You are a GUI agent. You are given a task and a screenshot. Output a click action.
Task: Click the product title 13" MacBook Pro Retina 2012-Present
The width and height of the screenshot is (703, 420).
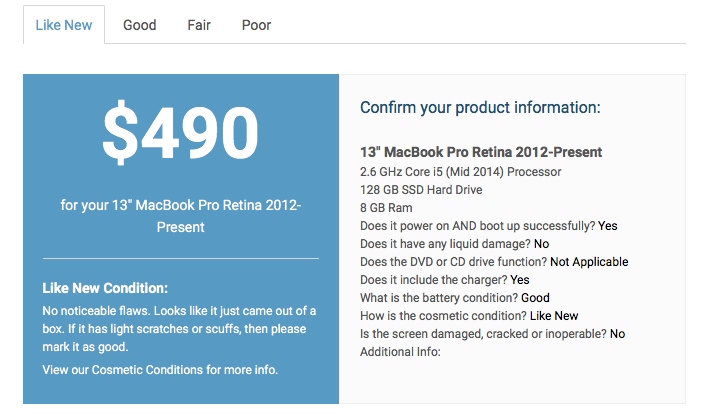481,152
